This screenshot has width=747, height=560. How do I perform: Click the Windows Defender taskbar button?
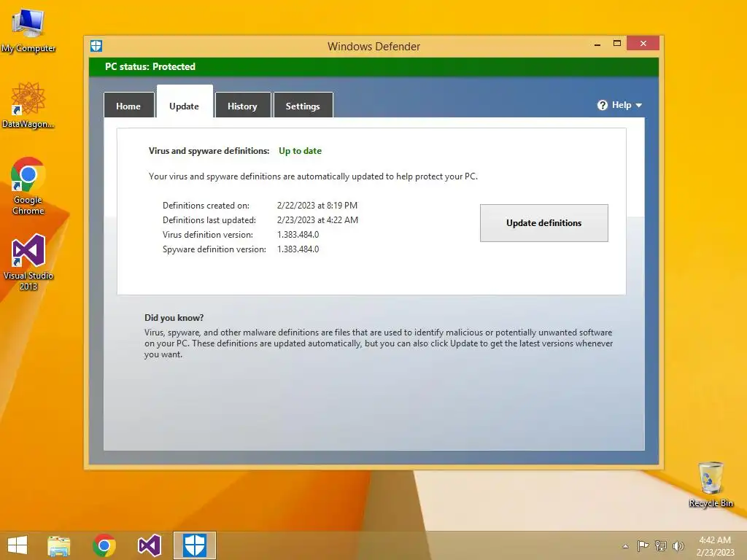[x=194, y=545]
